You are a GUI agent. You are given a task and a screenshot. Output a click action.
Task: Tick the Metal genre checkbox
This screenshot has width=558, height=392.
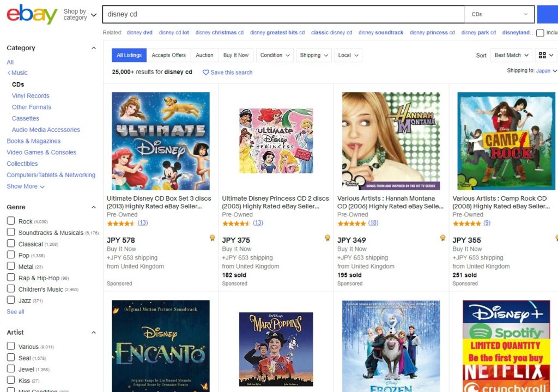[x=11, y=266]
